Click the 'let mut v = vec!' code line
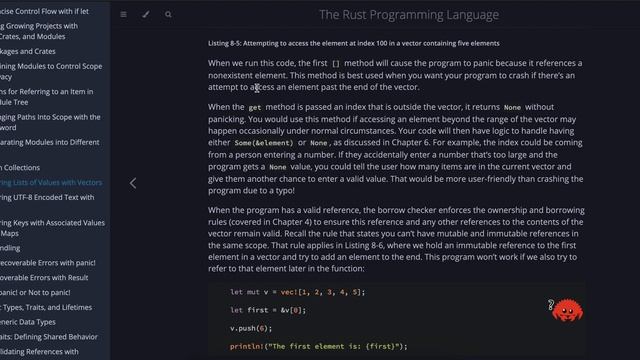The image size is (640, 360). pyautogui.click(x=298, y=292)
